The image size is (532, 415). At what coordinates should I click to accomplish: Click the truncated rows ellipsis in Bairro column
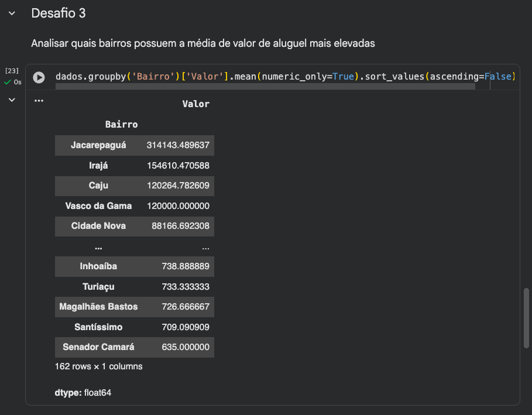tap(98, 246)
